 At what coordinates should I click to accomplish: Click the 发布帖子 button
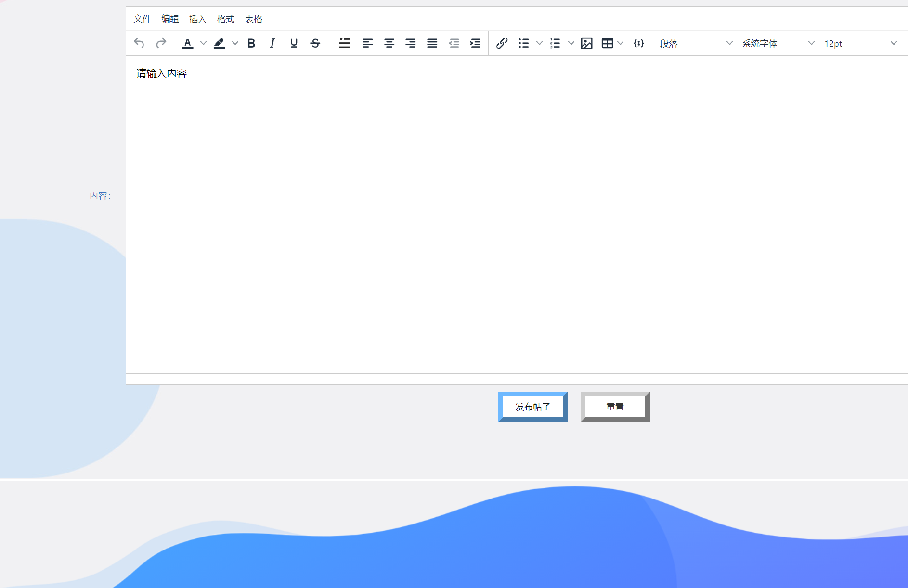532,407
